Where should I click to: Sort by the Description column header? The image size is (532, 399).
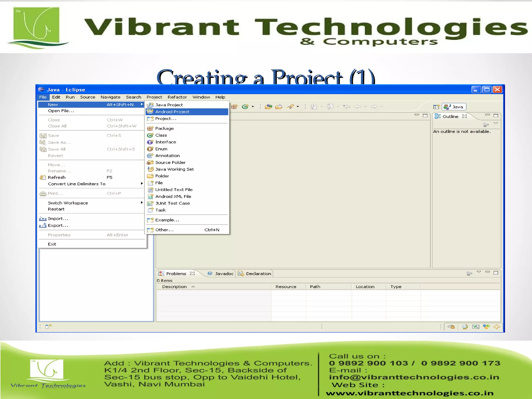click(x=174, y=287)
